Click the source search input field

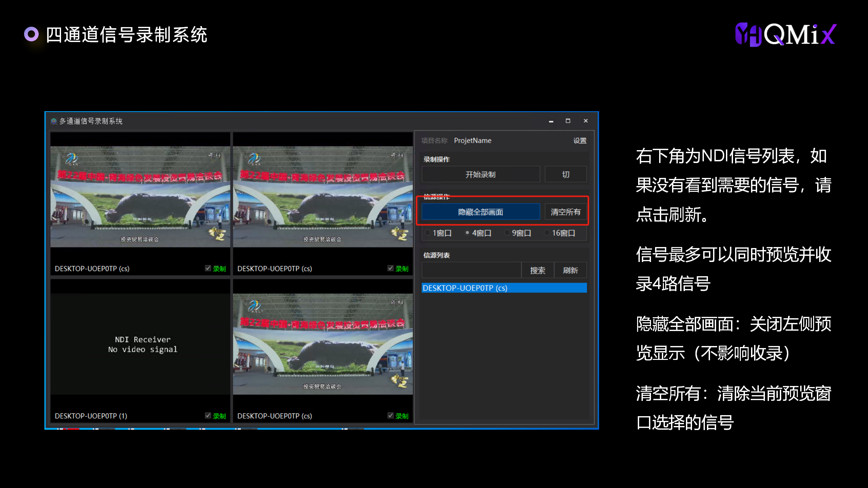(471, 270)
